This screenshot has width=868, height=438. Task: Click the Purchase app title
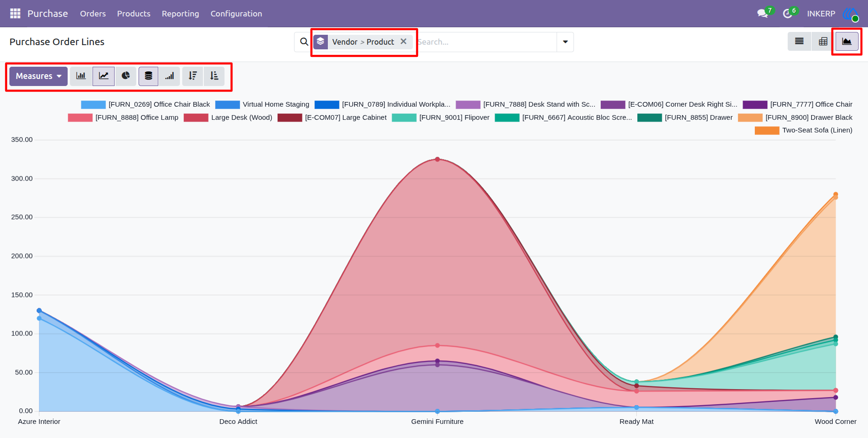[47, 14]
